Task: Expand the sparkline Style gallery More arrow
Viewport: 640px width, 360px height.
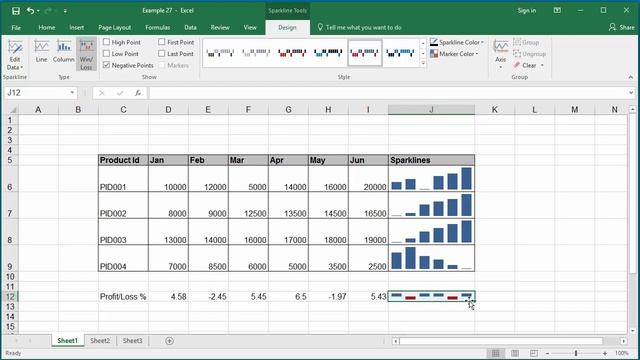Action: point(423,64)
